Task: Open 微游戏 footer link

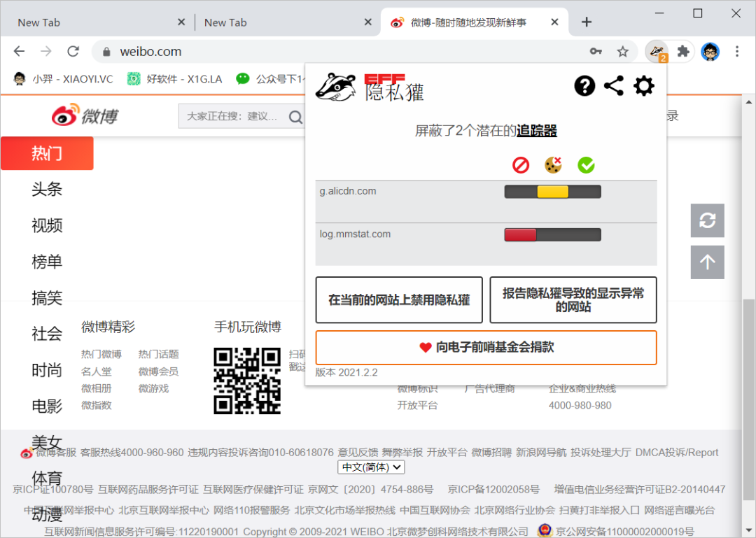Action: coord(154,388)
